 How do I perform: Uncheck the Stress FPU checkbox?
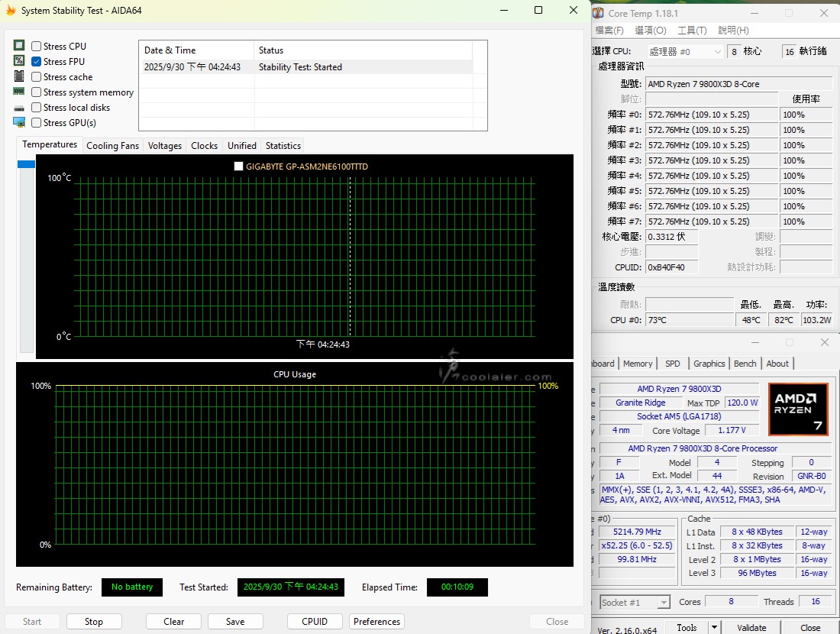37,62
